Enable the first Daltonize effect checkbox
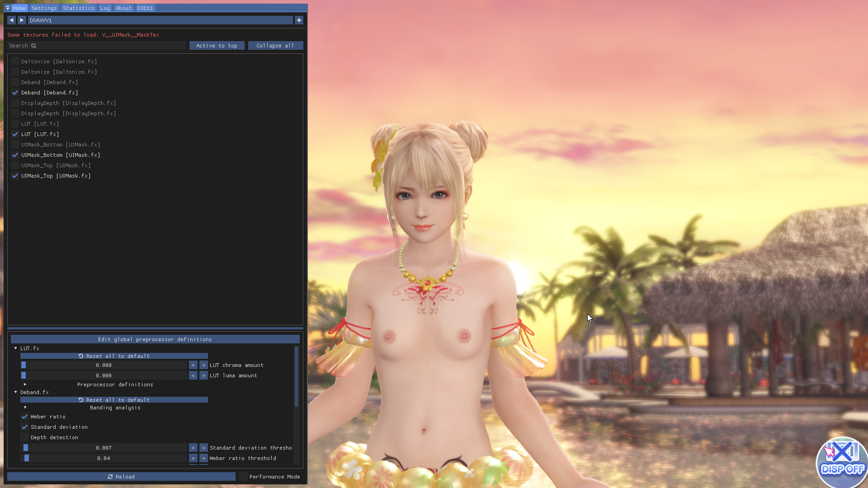Screen dimensions: 868x488 [15, 61]
